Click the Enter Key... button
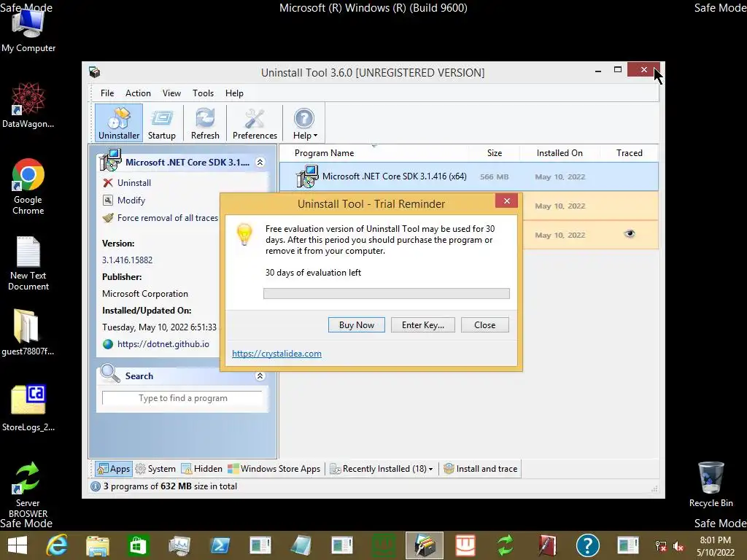747x560 pixels. 422,325
